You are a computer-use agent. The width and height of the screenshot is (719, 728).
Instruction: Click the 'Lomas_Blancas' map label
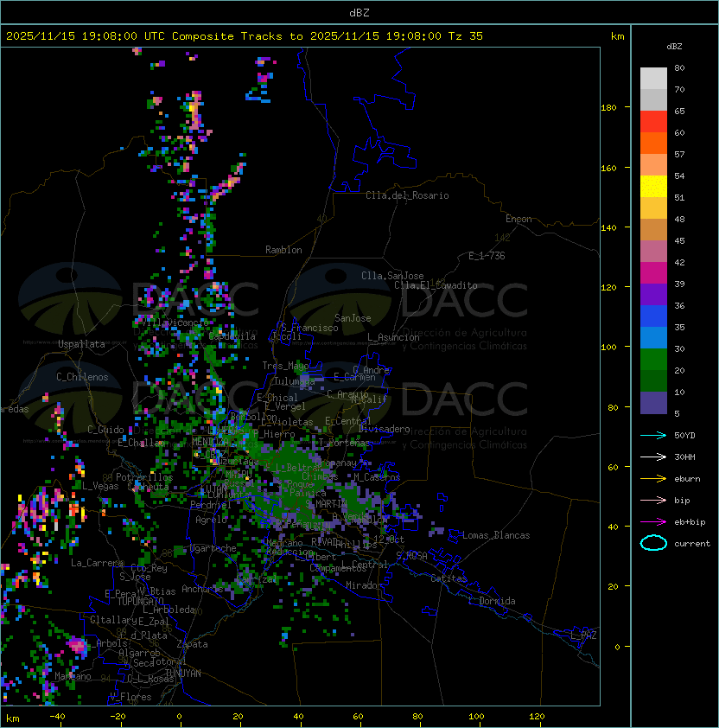[496, 535]
